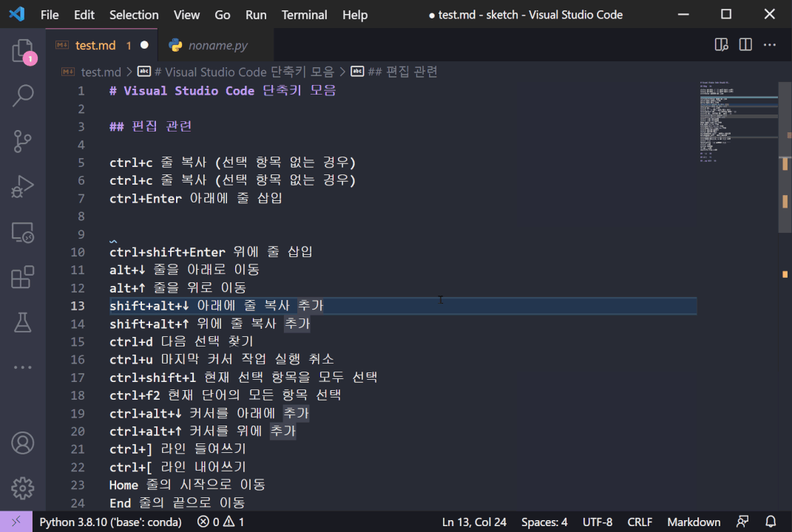Click the 'ctrl+f2 현재 단어의 모든 항목 선택' line
Screen dimensions: 792x532
tap(226, 395)
